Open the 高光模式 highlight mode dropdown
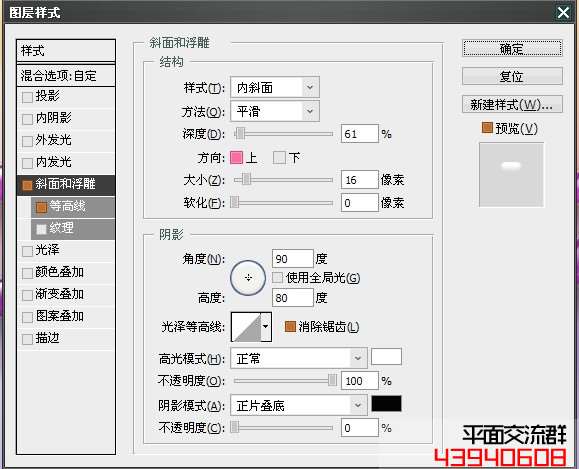Screen dimensions: 579x469 (299, 358)
